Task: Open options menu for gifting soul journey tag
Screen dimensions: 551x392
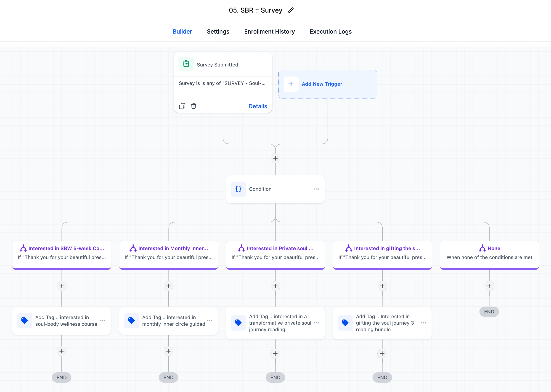Action: 423,323
